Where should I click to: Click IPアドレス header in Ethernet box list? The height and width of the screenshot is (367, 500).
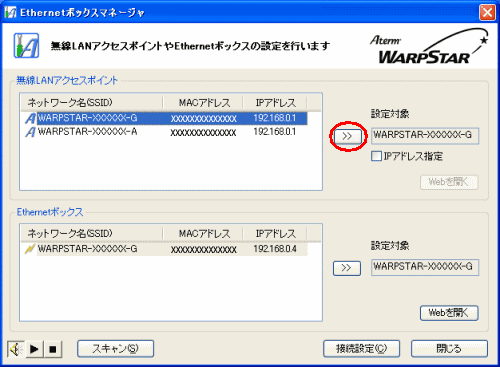pyautogui.click(x=275, y=234)
